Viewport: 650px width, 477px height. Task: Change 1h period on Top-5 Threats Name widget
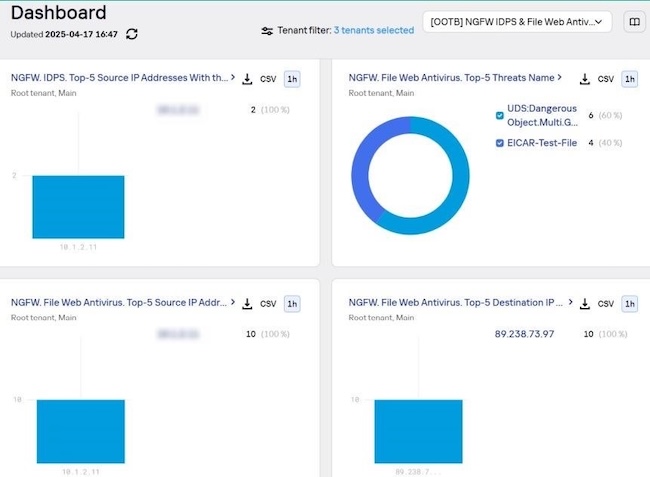(630, 79)
